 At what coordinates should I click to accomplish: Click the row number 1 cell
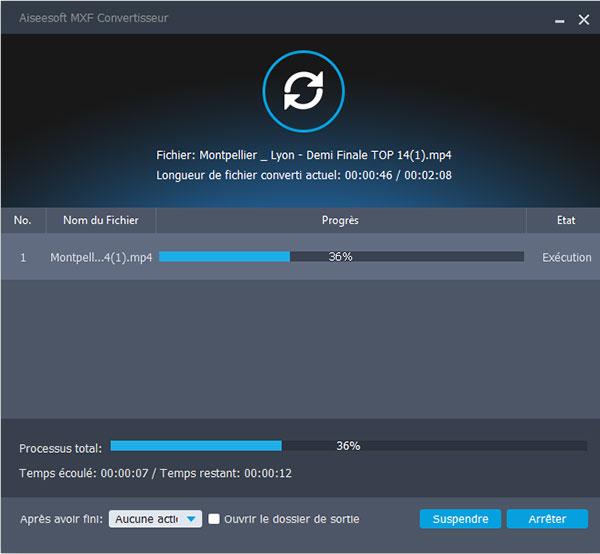(x=22, y=257)
